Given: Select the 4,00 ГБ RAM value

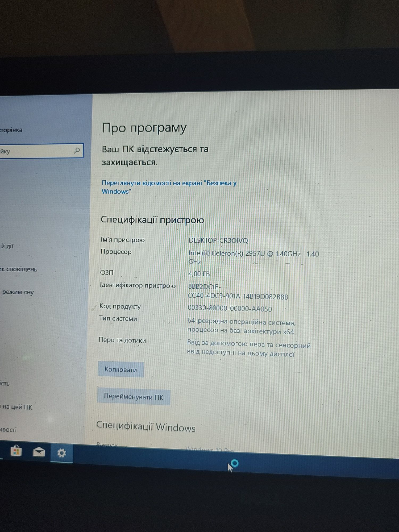Looking at the screenshot, I should (x=199, y=274).
